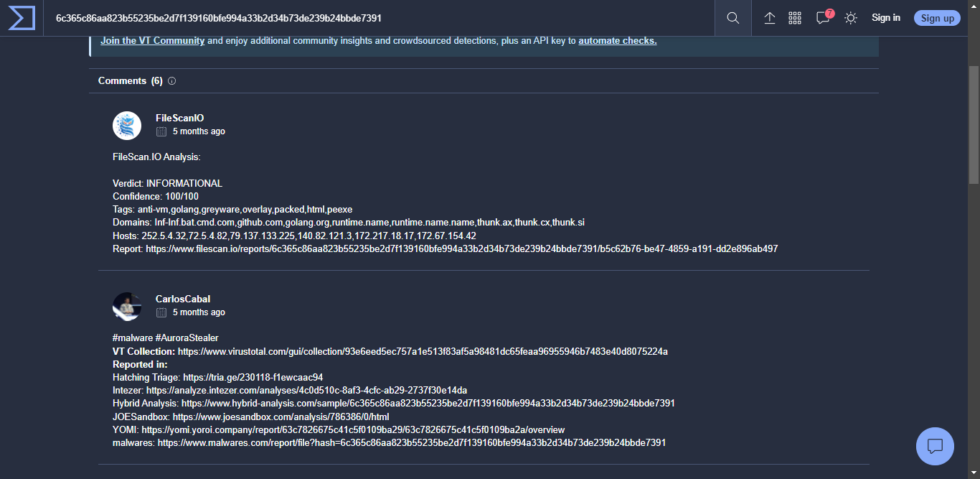Click the YOMI yoroi report URL

point(353,430)
